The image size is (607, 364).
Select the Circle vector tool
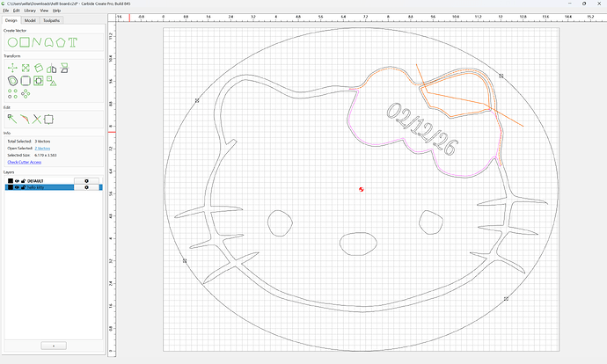(13, 42)
